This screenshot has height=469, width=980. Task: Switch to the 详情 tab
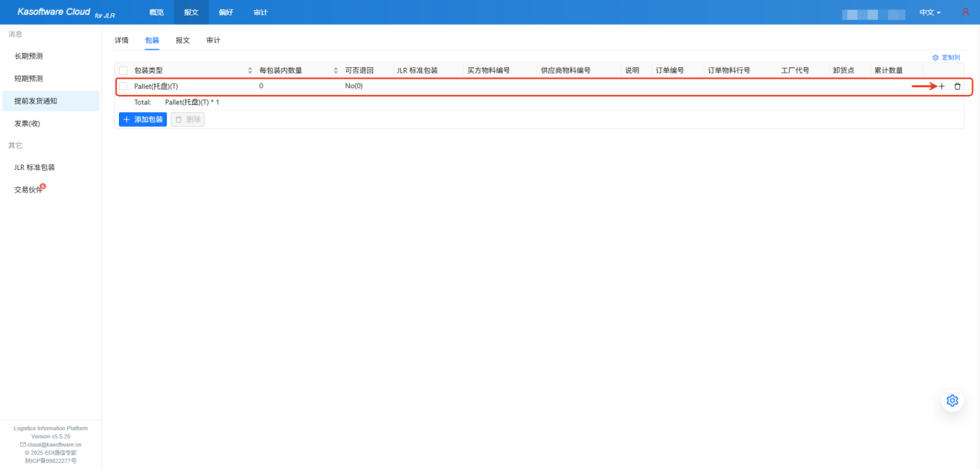click(121, 40)
